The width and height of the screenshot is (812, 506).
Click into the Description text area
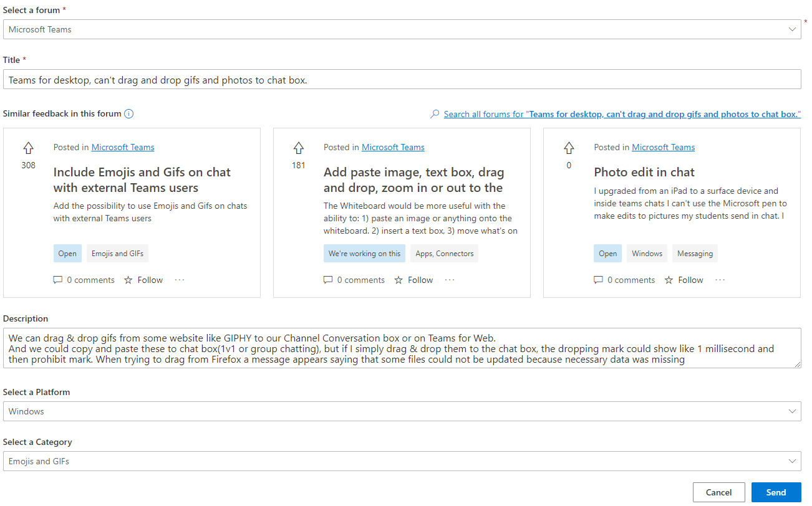click(x=402, y=348)
